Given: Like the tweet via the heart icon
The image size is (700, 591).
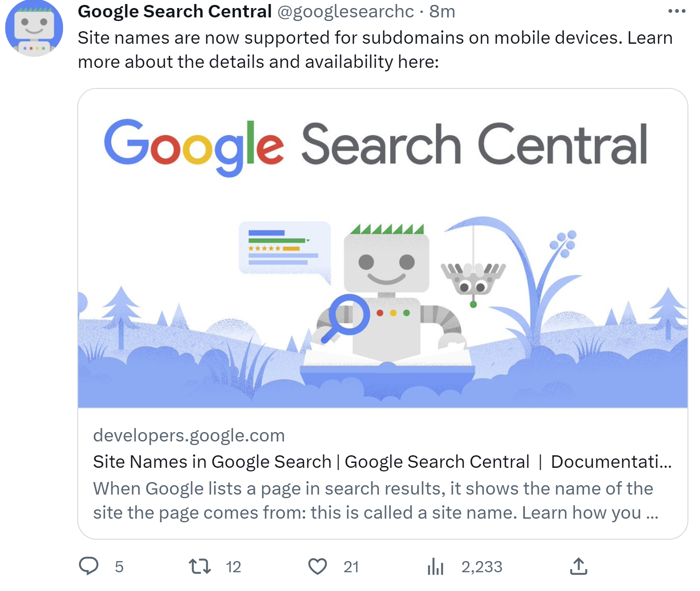Looking at the screenshot, I should pyautogui.click(x=318, y=567).
